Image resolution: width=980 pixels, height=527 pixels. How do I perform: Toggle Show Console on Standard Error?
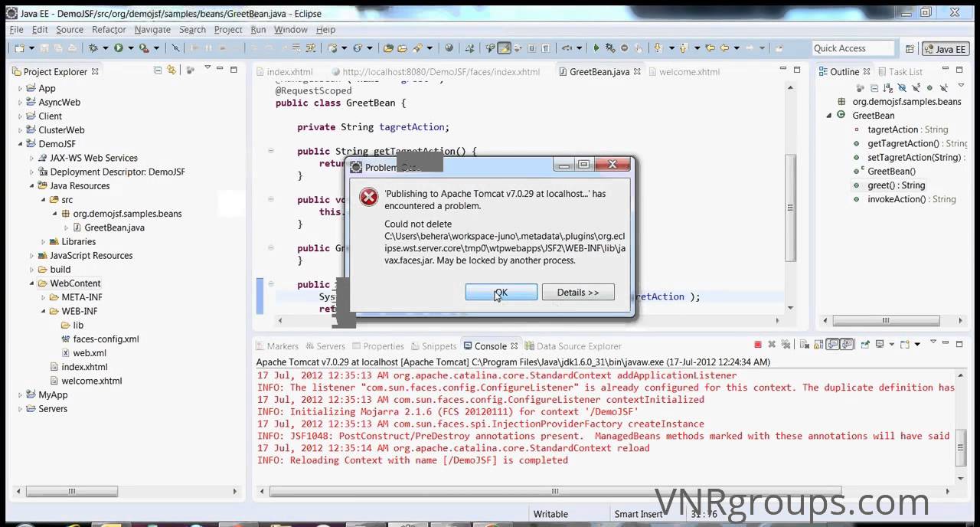point(847,345)
